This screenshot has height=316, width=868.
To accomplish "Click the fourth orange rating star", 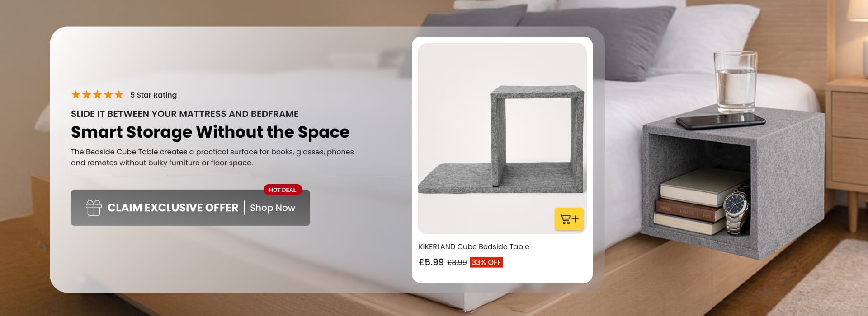I will (108, 94).
